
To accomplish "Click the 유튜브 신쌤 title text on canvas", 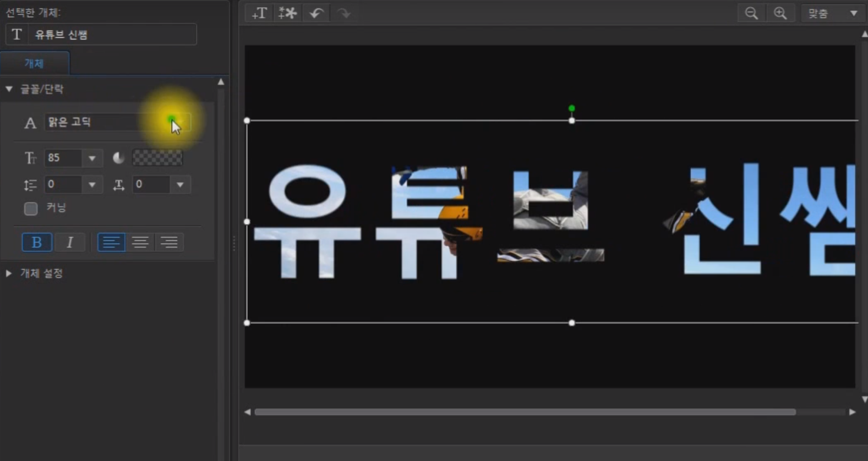I will click(x=554, y=221).
